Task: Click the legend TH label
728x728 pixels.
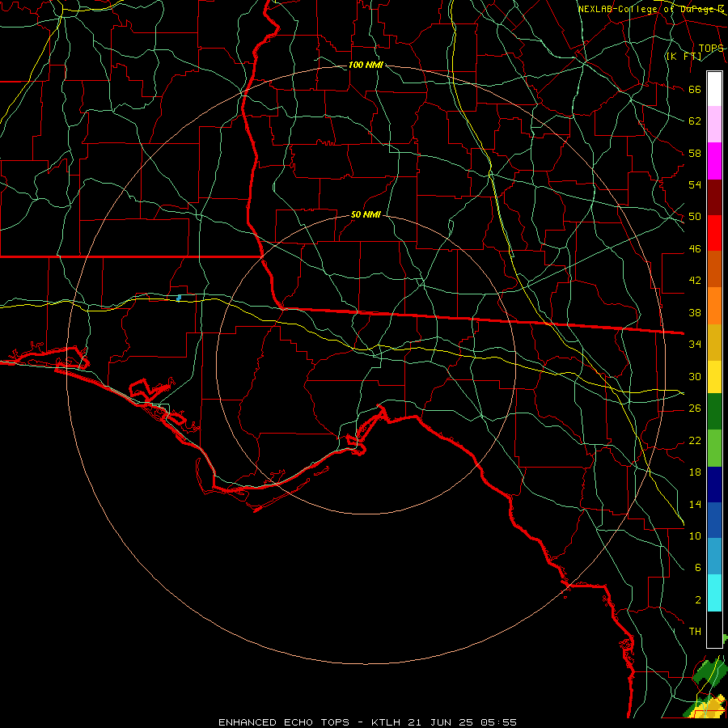Action: pos(695,632)
